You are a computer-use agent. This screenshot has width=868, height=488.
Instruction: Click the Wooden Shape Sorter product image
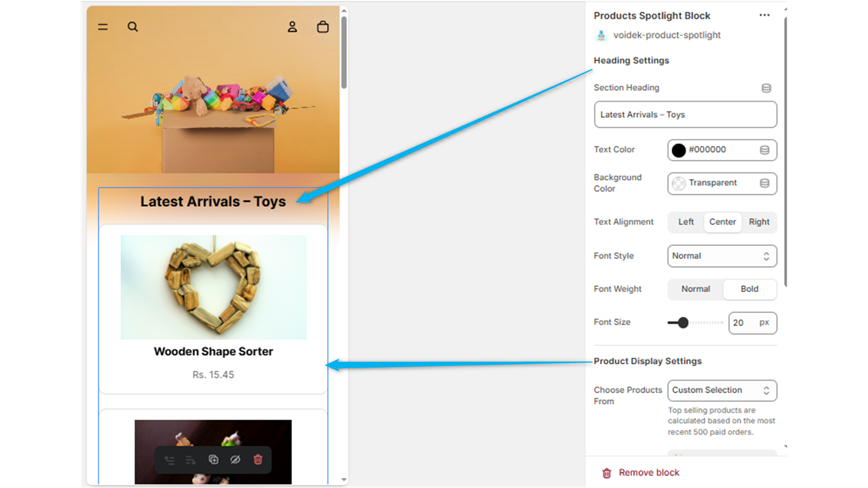[213, 287]
